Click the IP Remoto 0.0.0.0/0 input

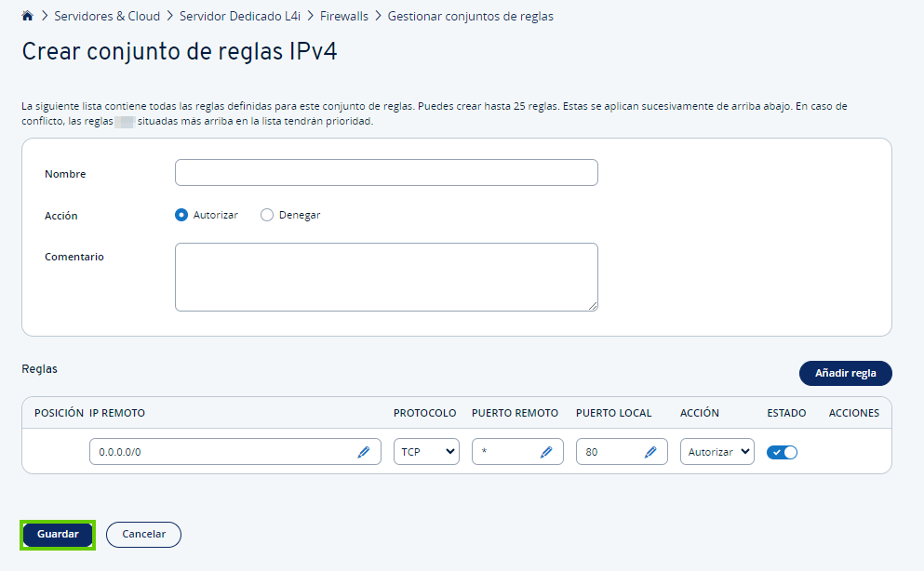[223, 452]
